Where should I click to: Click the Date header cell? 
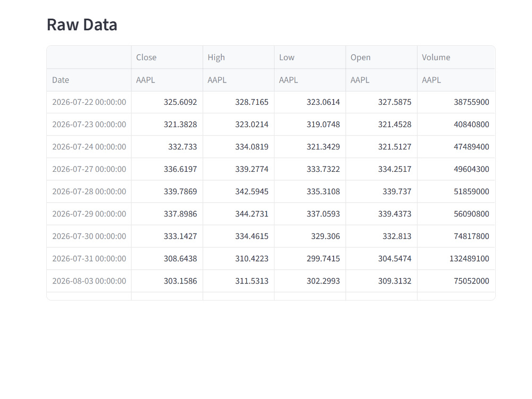(89, 80)
